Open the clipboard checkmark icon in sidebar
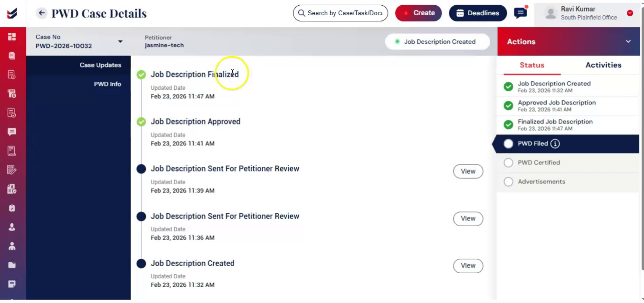 click(x=12, y=208)
